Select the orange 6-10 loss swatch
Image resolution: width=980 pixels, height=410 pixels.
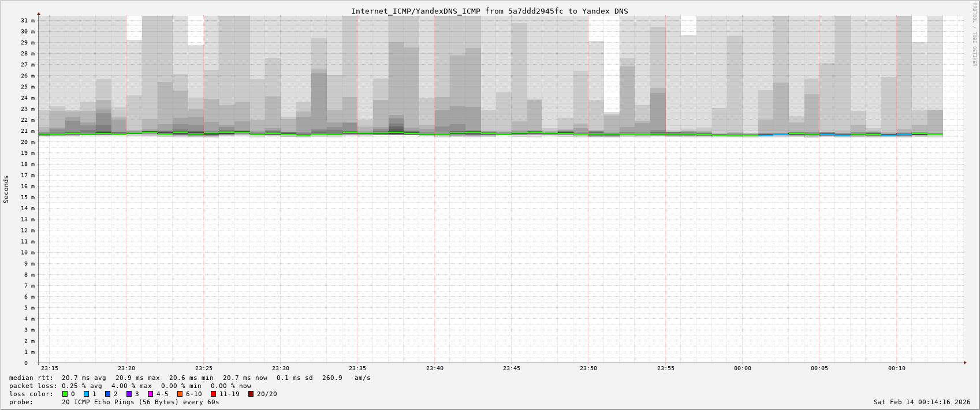click(x=180, y=394)
